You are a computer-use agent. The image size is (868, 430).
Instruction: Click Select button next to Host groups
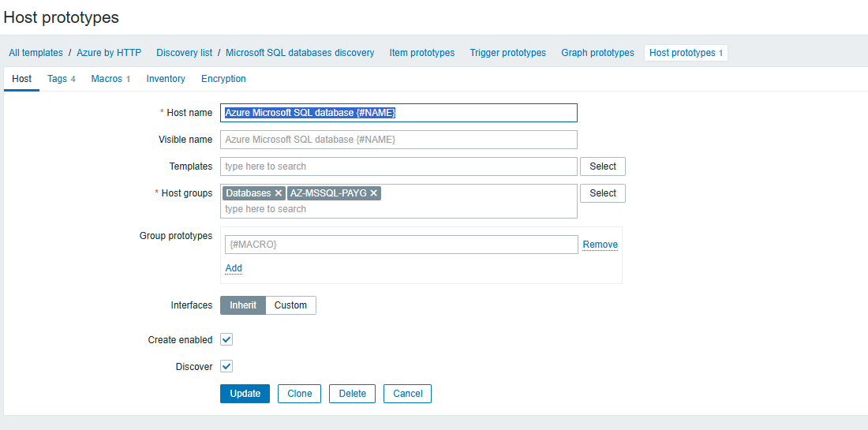[x=603, y=193]
